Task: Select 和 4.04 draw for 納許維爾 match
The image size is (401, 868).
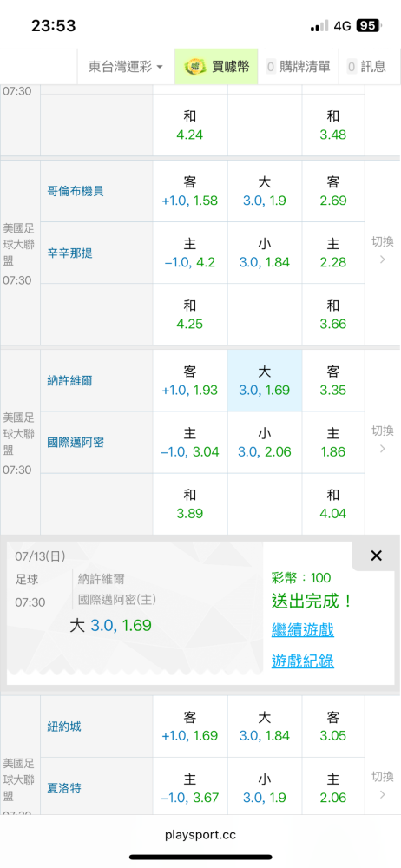Action: point(333,503)
